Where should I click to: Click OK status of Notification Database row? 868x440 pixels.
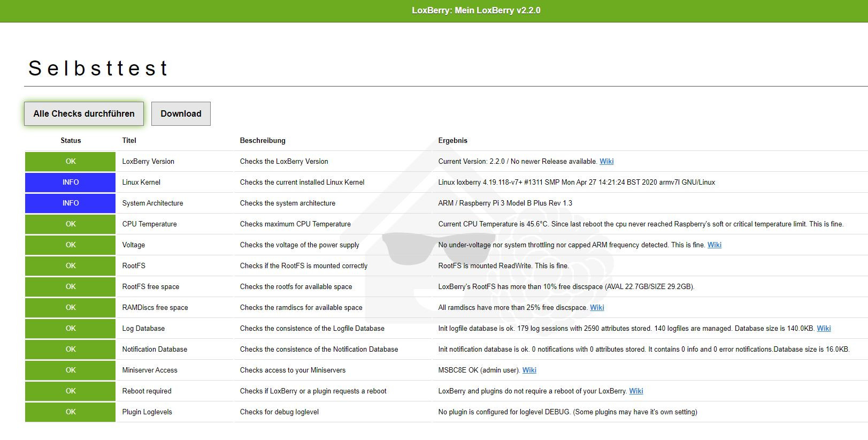click(x=70, y=349)
